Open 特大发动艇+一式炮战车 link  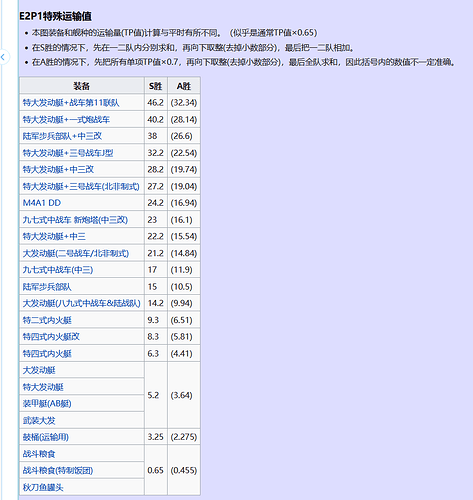[66, 119]
